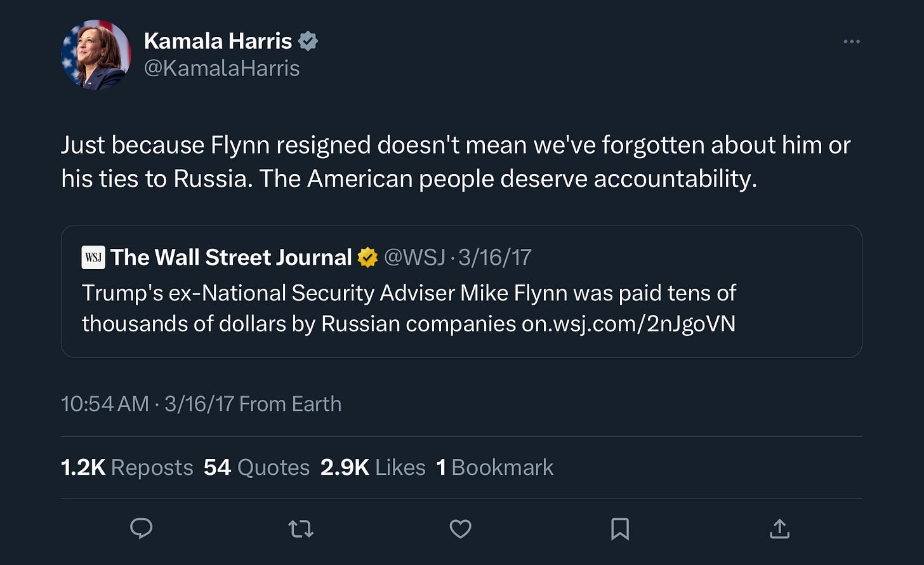Open the share icon

[779, 528]
